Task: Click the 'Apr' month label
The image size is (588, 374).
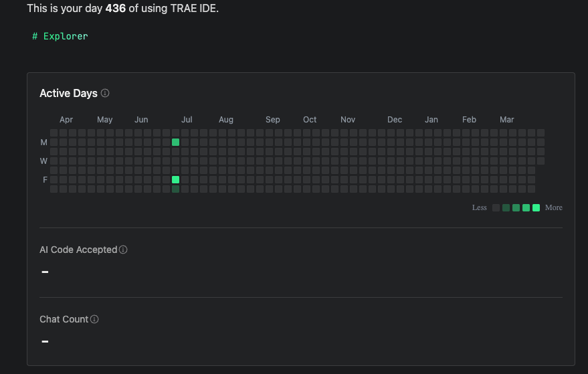Action: (x=66, y=120)
